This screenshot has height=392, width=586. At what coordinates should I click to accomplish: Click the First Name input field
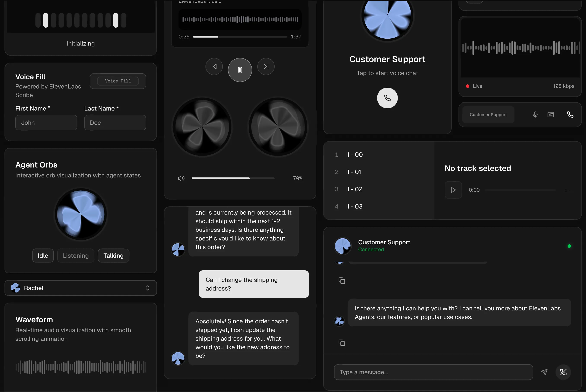click(x=46, y=123)
